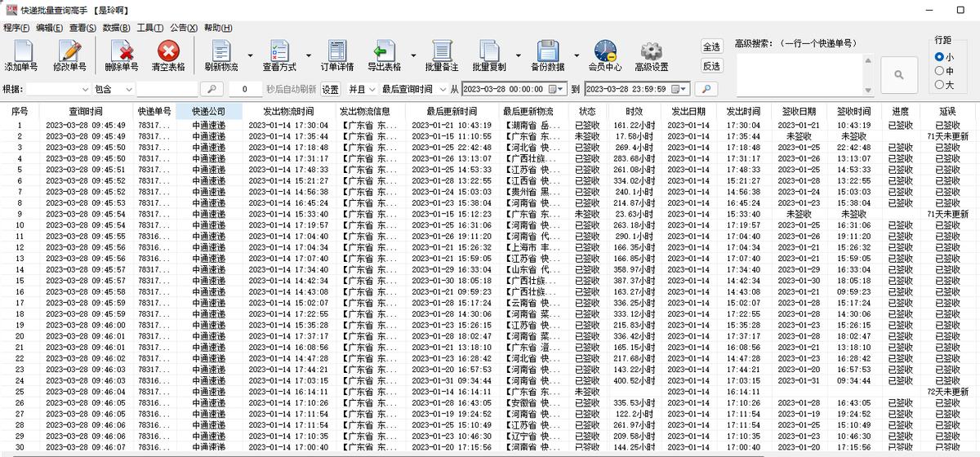This screenshot has height=457, width=980.
Task: Click the 全选 button
Action: pos(712,47)
